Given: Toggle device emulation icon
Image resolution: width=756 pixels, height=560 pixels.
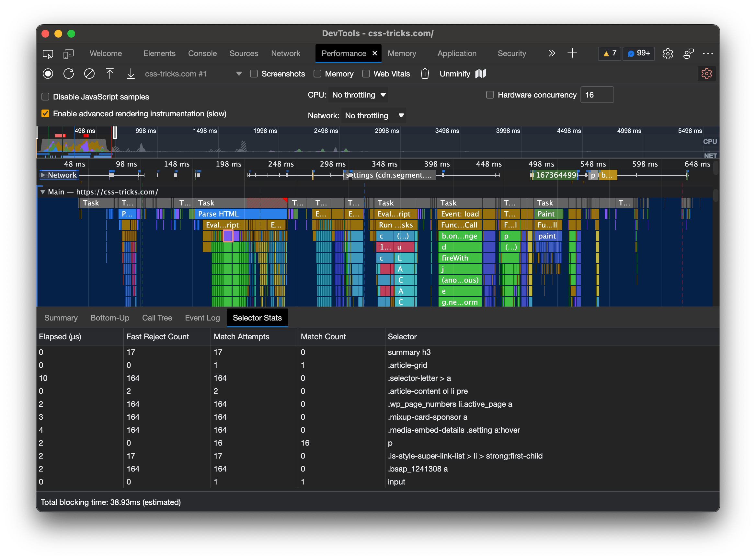Looking at the screenshot, I should click(68, 53).
